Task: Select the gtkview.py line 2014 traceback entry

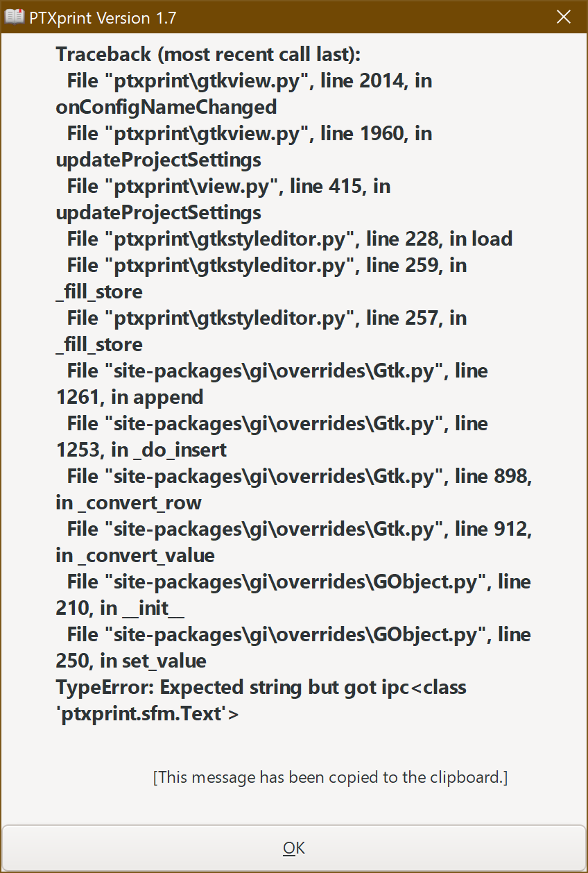Action: [x=243, y=80]
